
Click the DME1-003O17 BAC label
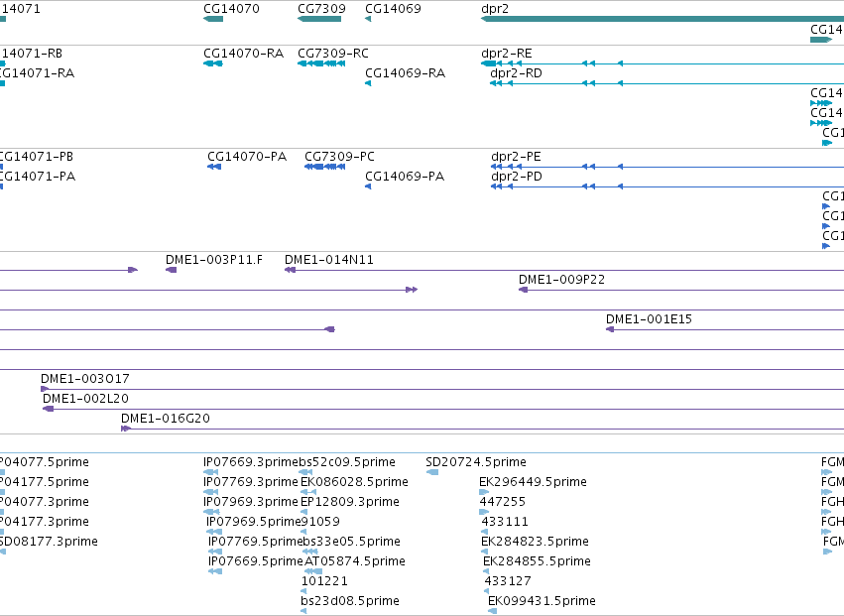coord(85,379)
